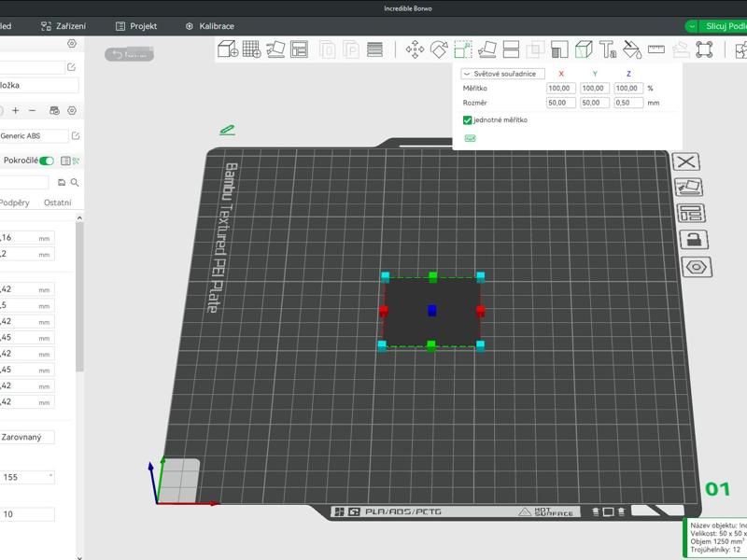The width and height of the screenshot is (747, 560).
Task: Edit the printer preset icon
Action: (x=72, y=67)
